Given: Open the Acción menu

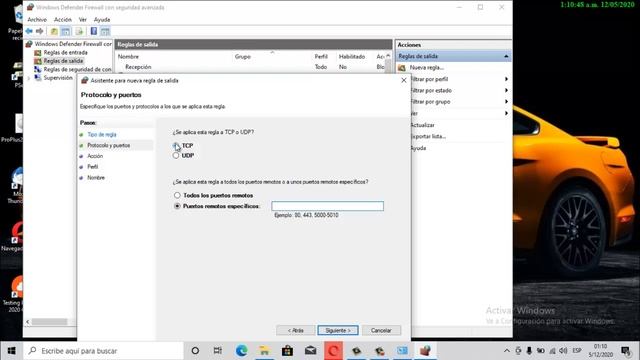Looking at the screenshot, I should click(x=63, y=20).
